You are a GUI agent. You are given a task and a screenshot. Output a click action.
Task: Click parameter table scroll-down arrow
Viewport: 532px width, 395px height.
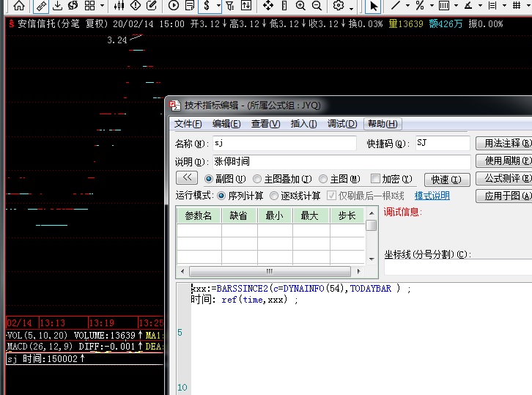click(x=372, y=259)
